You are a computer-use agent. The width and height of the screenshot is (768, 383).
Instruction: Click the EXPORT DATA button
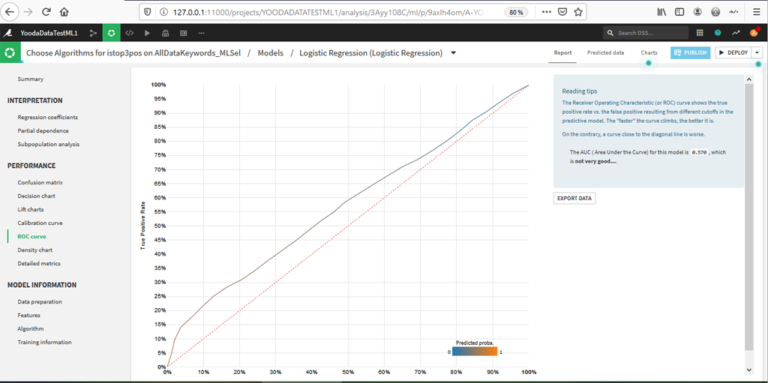pyautogui.click(x=575, y=198)
